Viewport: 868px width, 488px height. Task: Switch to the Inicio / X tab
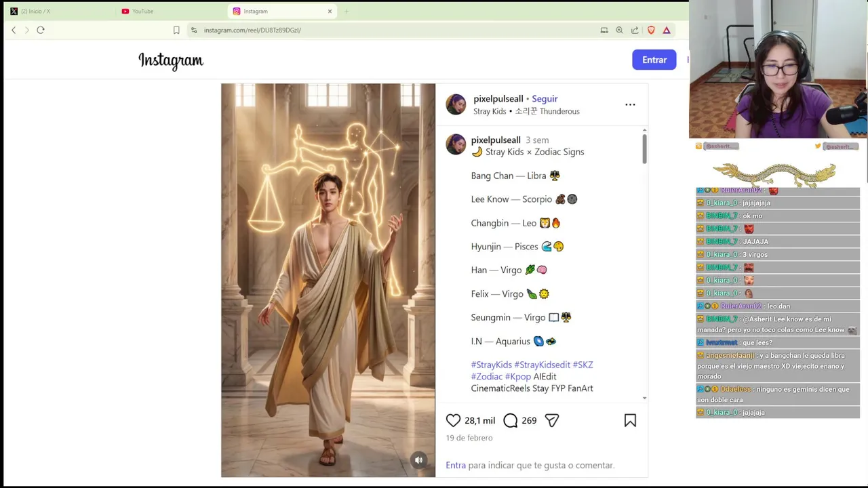(x=60, y=11)
